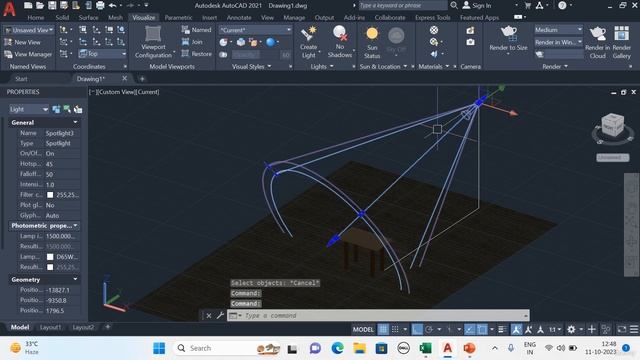Click the Materials Browser icon
Screen dimensions: 640x360
point(434,30)
